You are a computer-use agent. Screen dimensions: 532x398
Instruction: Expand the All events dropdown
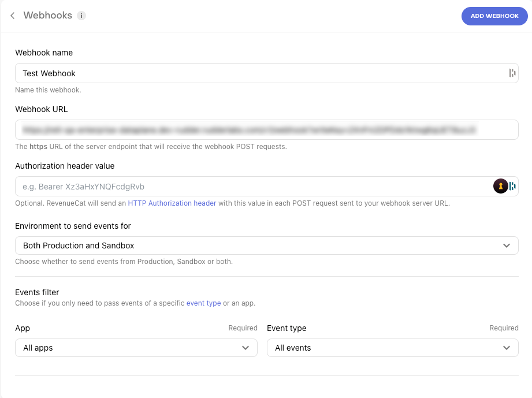393,348
